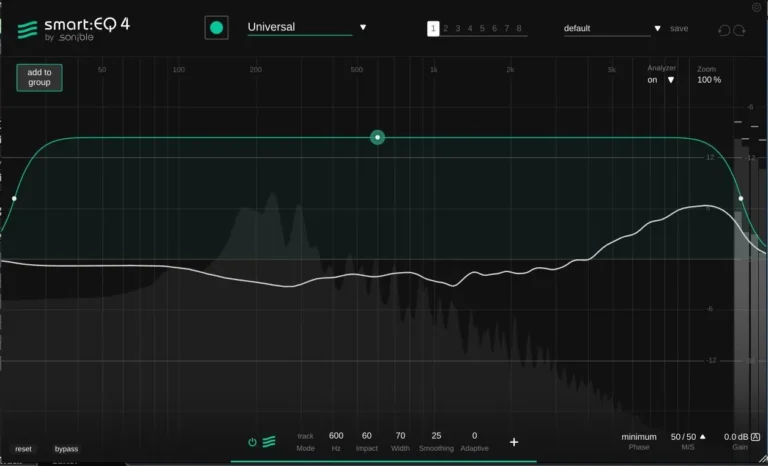Click the Universal profile name field
Screen dimensions: 768x466
tap(300, 27)
